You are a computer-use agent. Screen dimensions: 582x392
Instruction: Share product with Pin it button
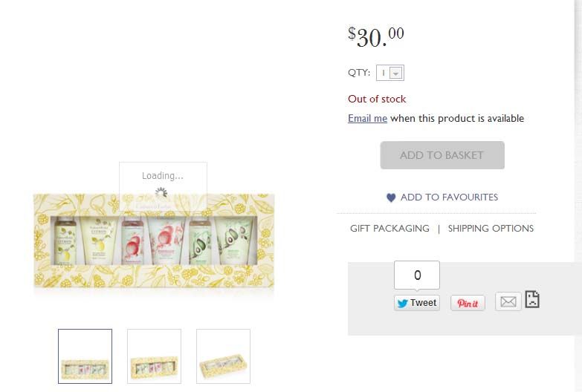click(468, 303)
